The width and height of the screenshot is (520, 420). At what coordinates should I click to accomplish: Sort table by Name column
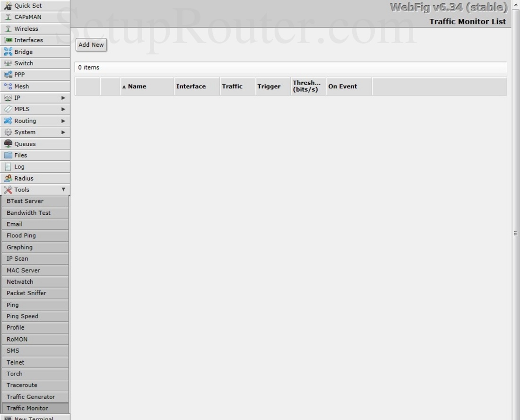coord(147,86)
